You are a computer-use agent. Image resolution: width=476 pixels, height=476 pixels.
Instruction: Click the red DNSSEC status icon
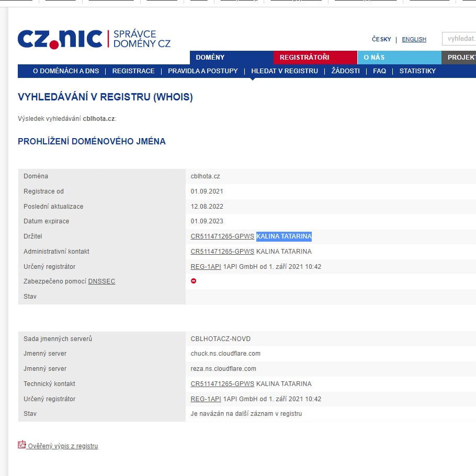click(194, 281)
